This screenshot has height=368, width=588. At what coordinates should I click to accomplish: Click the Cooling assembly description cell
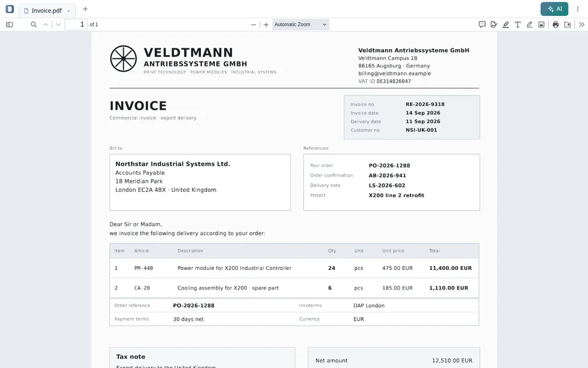(x=228, y=288)
